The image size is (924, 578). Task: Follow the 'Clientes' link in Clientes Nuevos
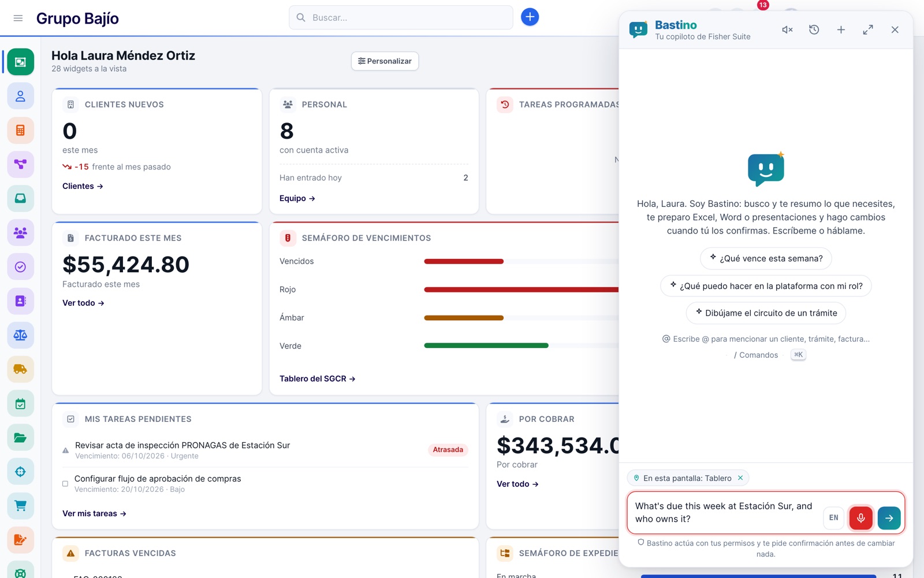tap(83, 186)
